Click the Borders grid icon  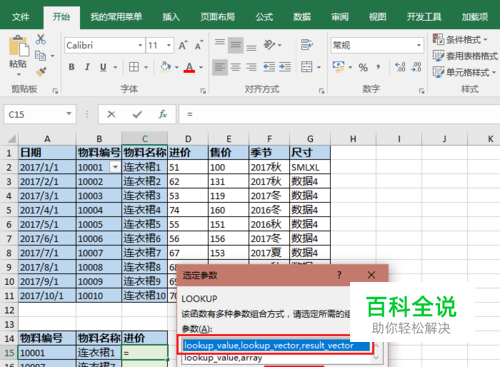click(134, 67)
